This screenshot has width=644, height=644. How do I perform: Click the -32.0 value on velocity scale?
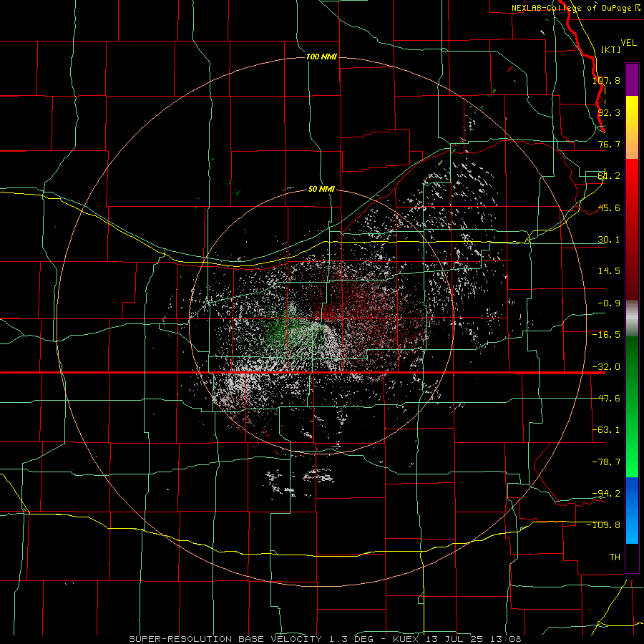tap(606, 367)
